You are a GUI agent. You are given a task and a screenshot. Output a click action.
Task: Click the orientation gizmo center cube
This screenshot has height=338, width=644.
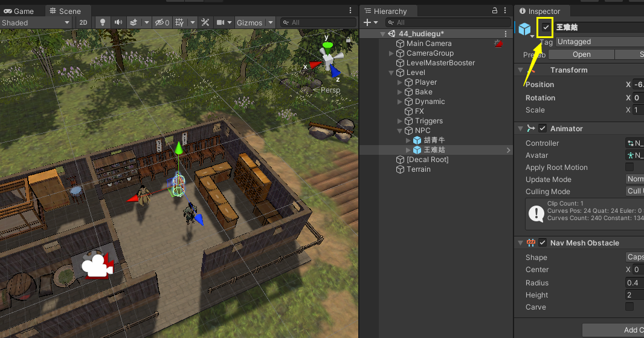point(329,60)
